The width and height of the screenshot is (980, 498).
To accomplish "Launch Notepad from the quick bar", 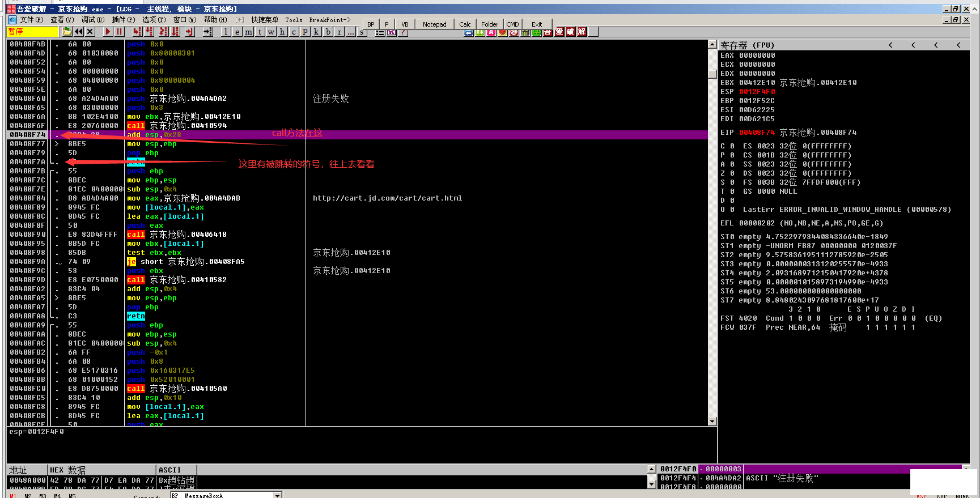I will coord(435,24).
